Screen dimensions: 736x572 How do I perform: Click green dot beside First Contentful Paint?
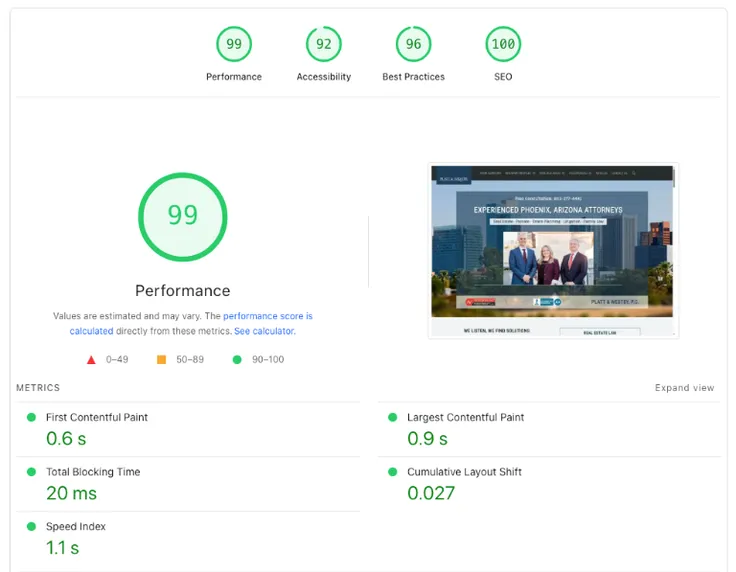pos(31,417)
